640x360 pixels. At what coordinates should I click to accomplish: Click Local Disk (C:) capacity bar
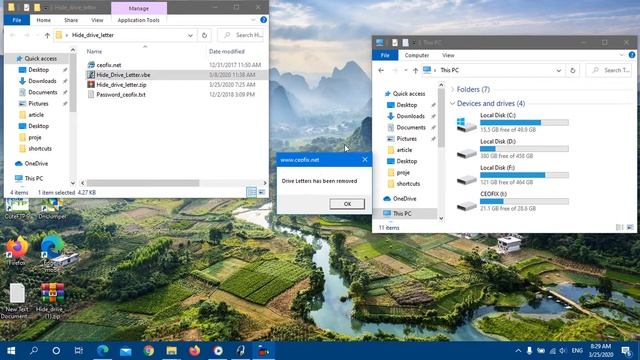point(524,122)
